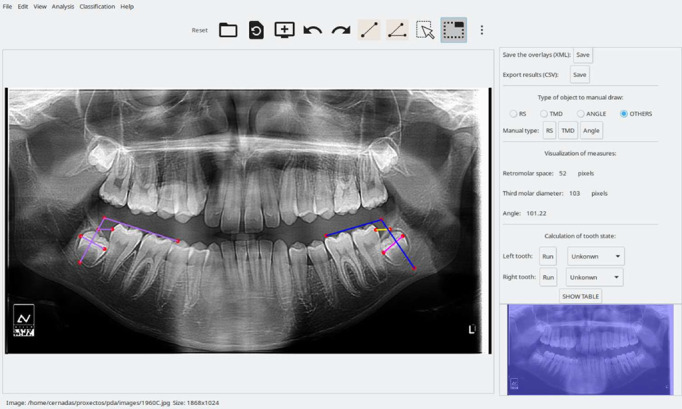Click the RS manual type button

tap(549, 131)
